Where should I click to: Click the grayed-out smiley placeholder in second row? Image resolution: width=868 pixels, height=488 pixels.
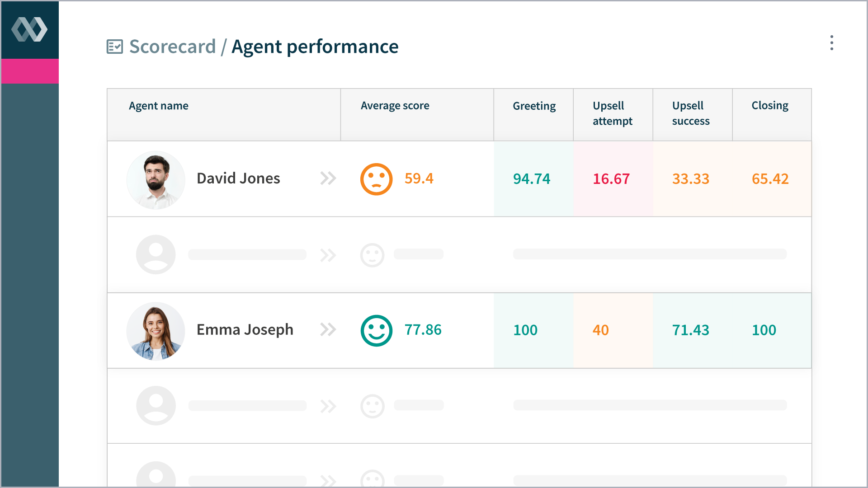(x=373, y=254)
